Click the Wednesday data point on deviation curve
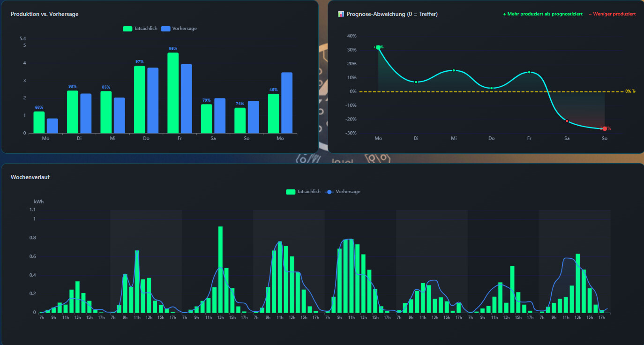The width and height of the screenshot is (644, 345). (454, 70)
